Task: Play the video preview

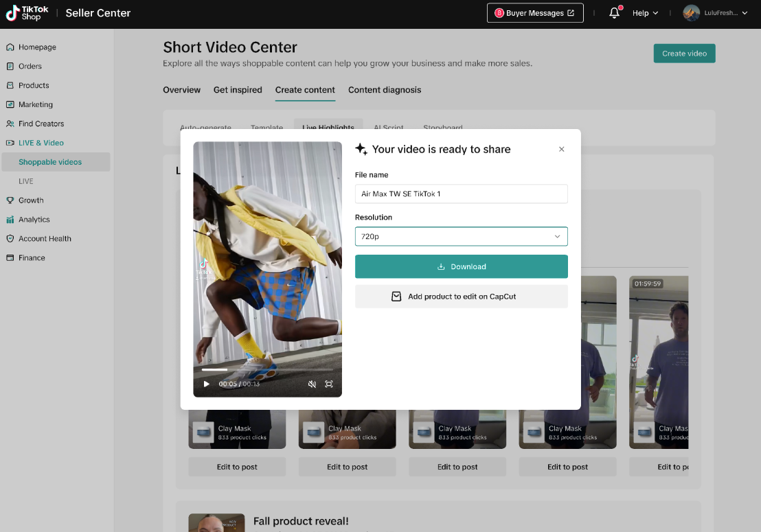Action: [x=206, y=384]
